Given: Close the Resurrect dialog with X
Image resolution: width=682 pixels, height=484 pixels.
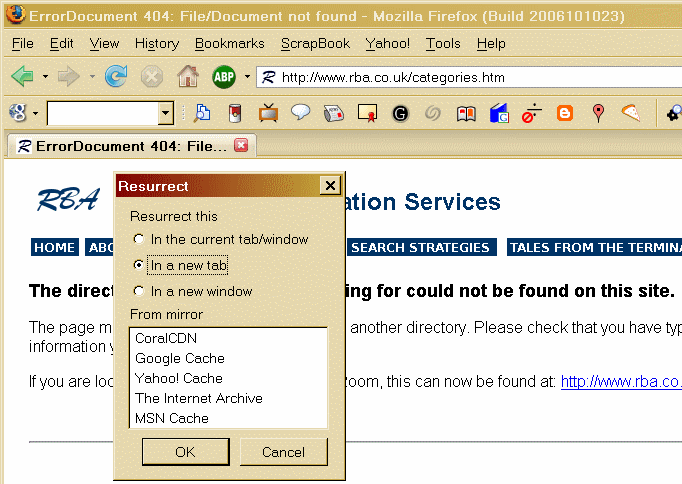Looking at the screenshot, I should [x=330, y=186].
